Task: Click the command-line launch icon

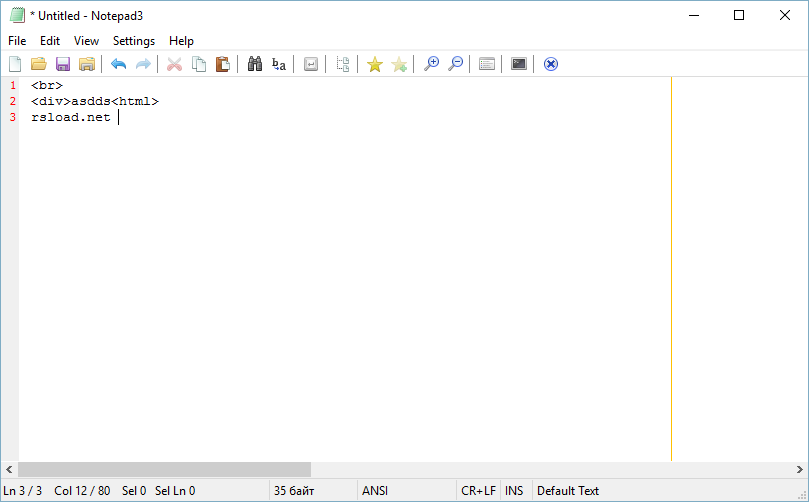Action: tap(519, 64)
